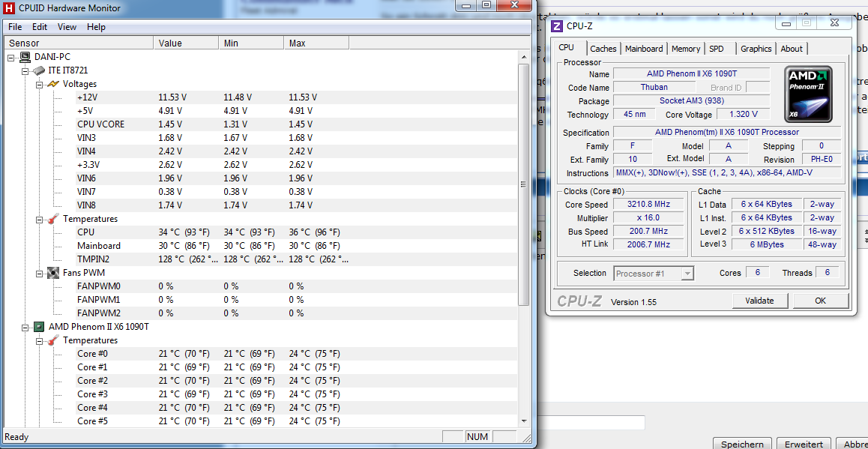The image size is (868, 449).
Task: Collapse the Fans PWM section
Action: (x=39, y=273)
